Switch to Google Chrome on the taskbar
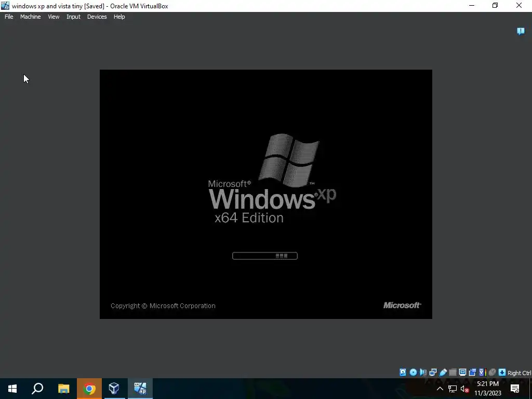The width and height of the screenshot is (532, 399). coord(89,389)
